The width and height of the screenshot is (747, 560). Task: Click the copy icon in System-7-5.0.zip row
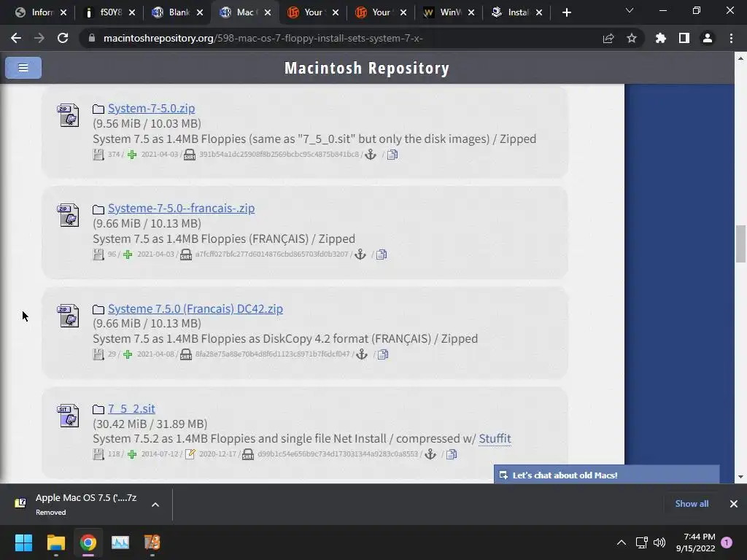392,155
